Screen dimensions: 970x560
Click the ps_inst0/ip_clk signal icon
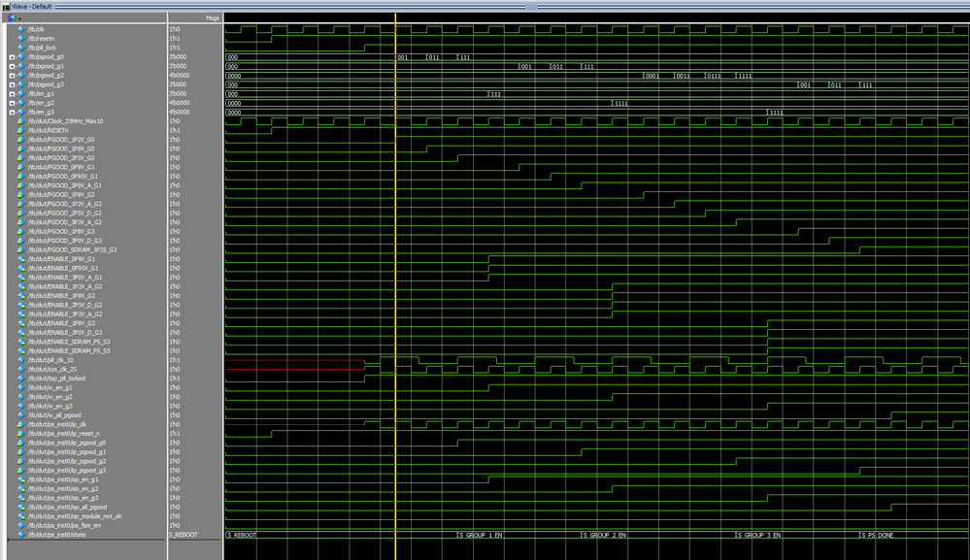pyautogui.click(x=21, y=424)
